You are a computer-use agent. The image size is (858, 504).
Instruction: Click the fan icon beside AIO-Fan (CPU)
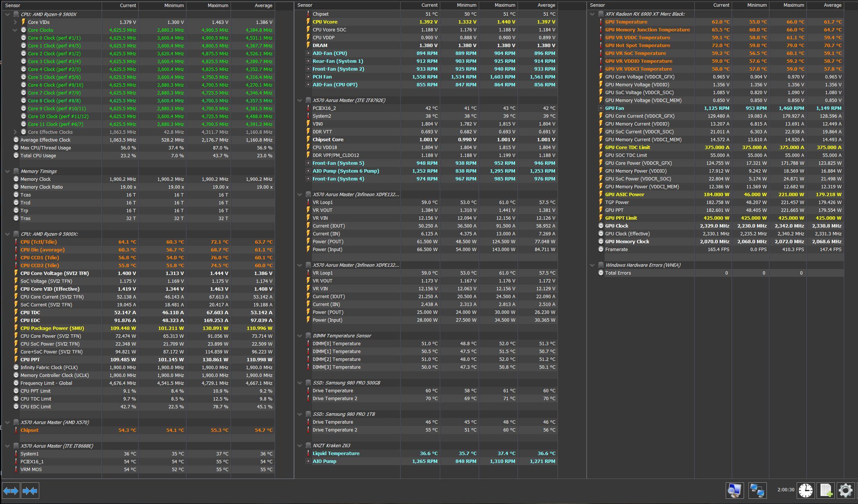308,53
